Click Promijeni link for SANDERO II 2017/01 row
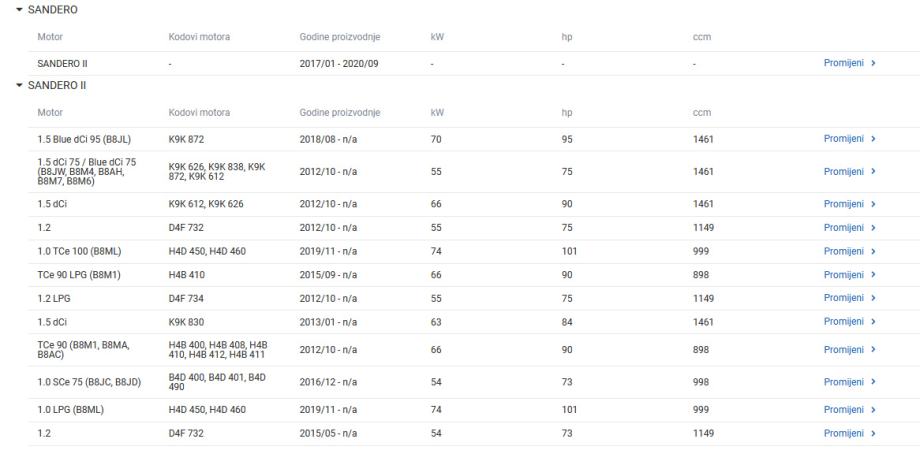 pos(845,63)
